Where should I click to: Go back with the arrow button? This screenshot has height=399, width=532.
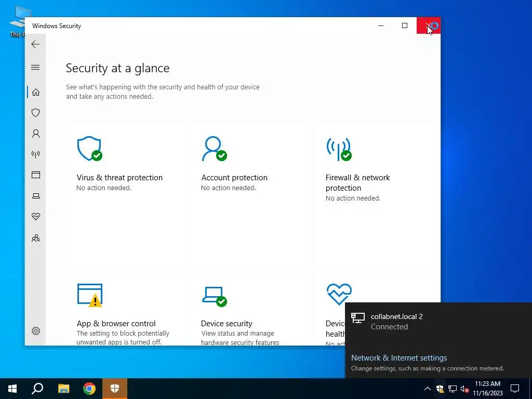click(35, 44)
